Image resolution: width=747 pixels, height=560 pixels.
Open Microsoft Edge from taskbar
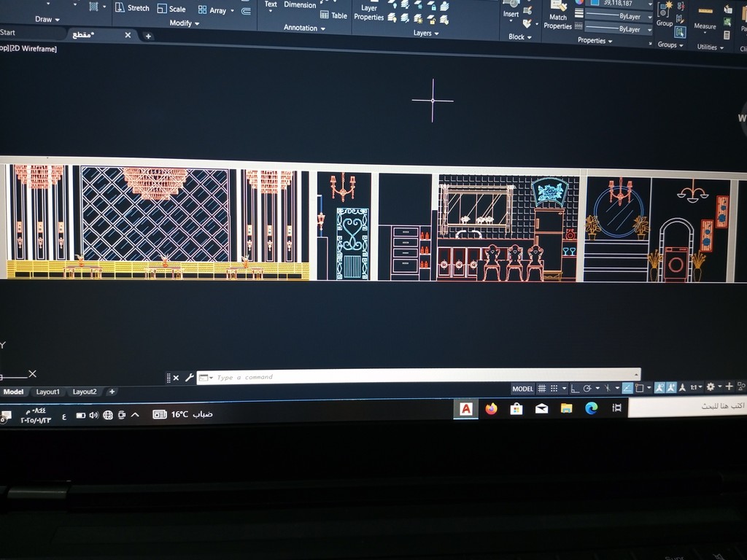click(591, 408)
